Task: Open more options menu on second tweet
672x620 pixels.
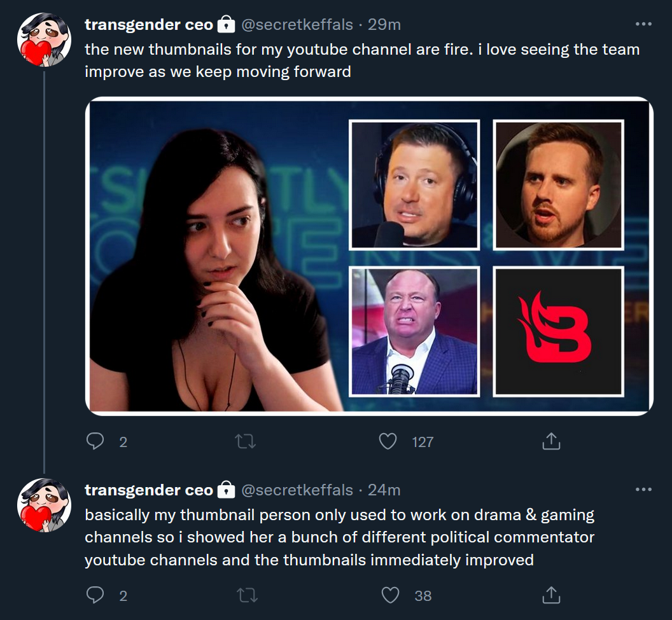Action: pyautogui.click(x=643, y=490)
